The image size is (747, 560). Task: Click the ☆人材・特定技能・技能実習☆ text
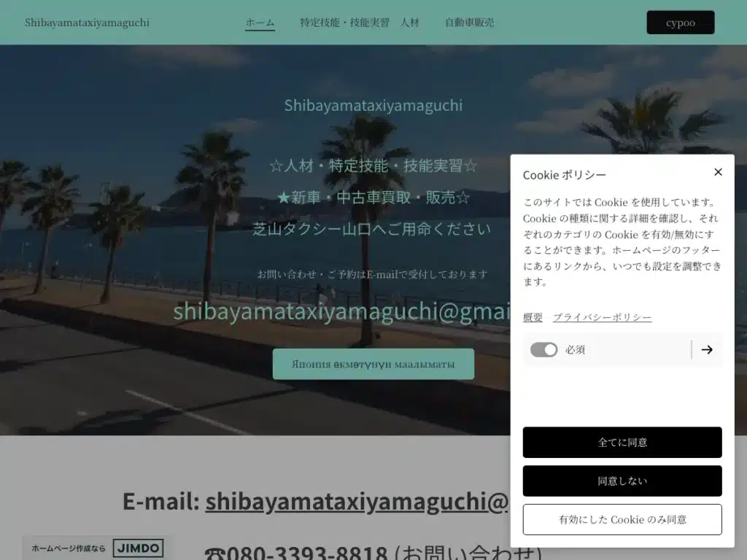pyautogui.click(x=373, y=166)
